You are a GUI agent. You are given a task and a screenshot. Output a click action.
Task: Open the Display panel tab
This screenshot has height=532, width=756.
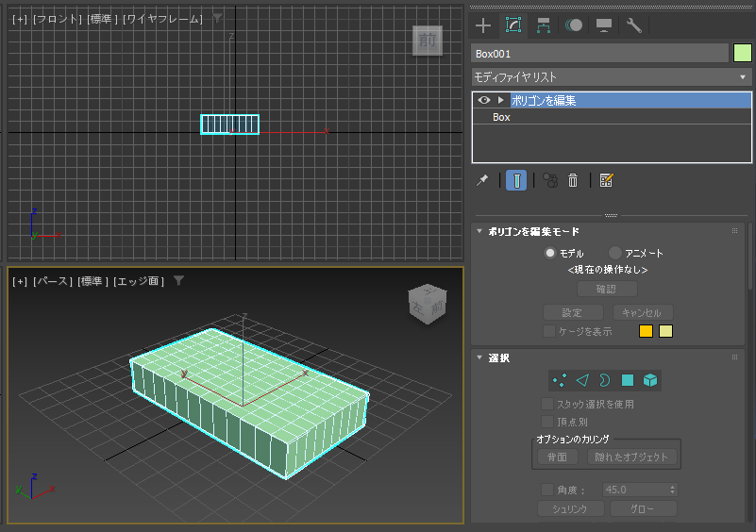[604, 25]
